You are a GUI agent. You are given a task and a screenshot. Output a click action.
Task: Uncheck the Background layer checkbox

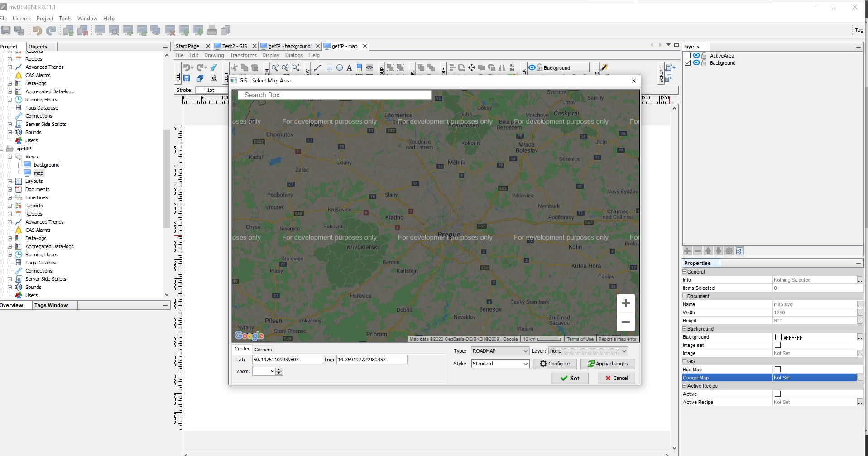(687, 63)
